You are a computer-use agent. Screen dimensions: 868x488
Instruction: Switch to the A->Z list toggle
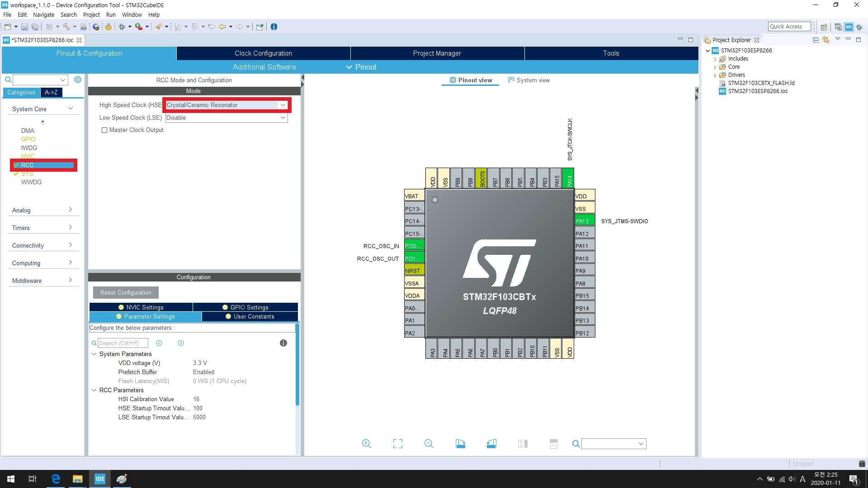pyautogui.click(x=51, y=92)
